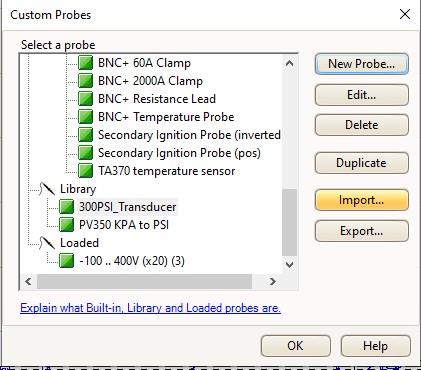The width and height of the screenshot is (421, 370).
Task: Click the probe icon next to Library
Action: 47,189
